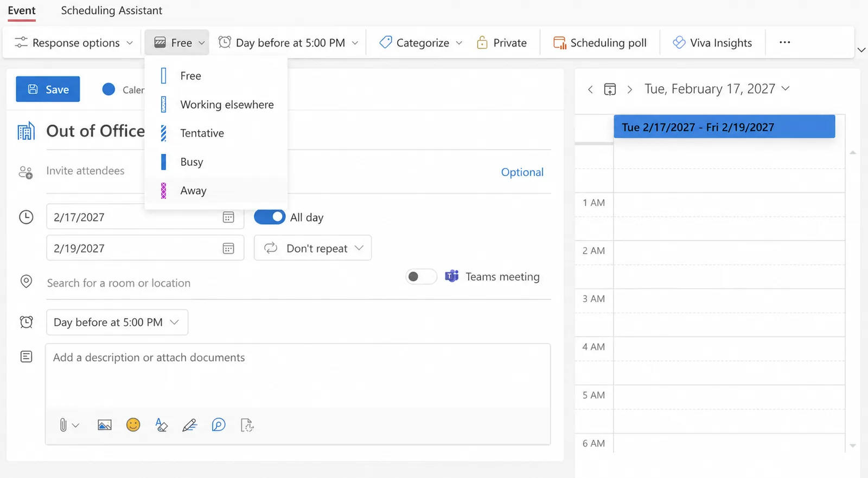Open the draw pen icon

pyautogui.click(x=189, y=425)
